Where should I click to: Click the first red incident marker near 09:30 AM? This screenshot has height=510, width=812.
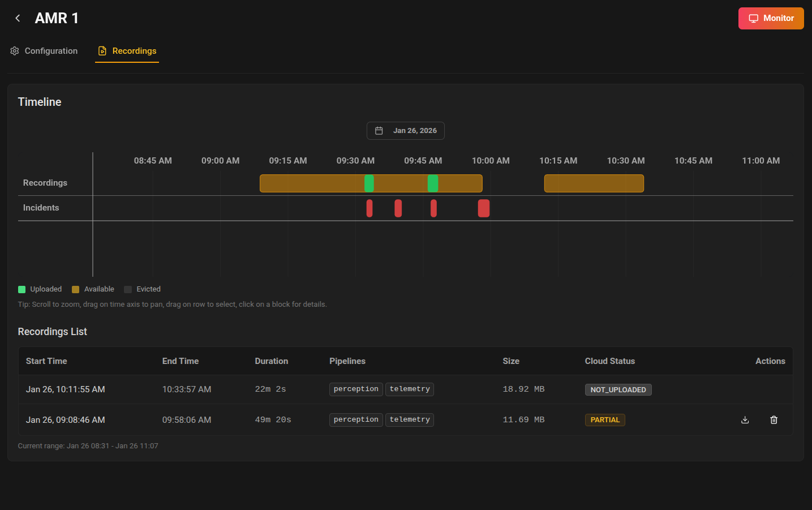point(370,208)
